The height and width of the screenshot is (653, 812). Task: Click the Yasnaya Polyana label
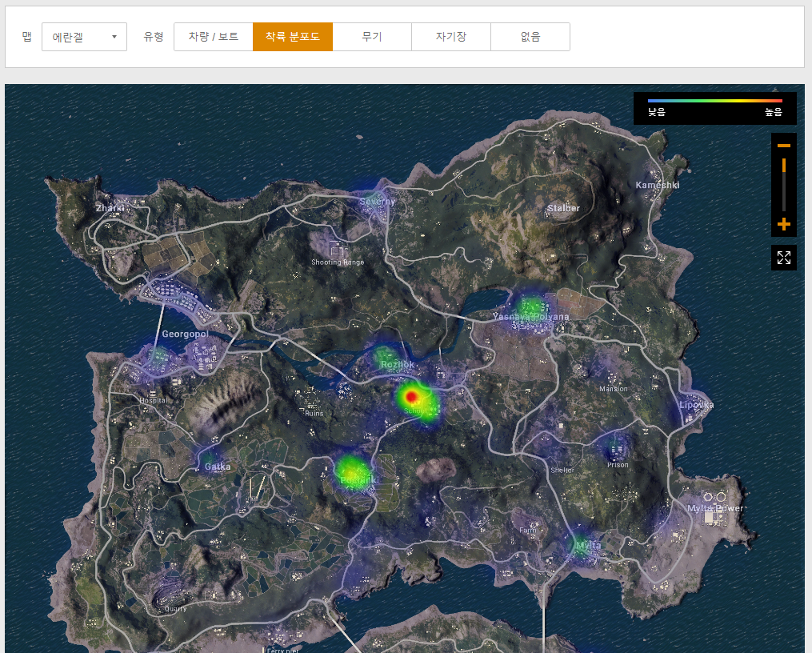(x=531, y=316)
